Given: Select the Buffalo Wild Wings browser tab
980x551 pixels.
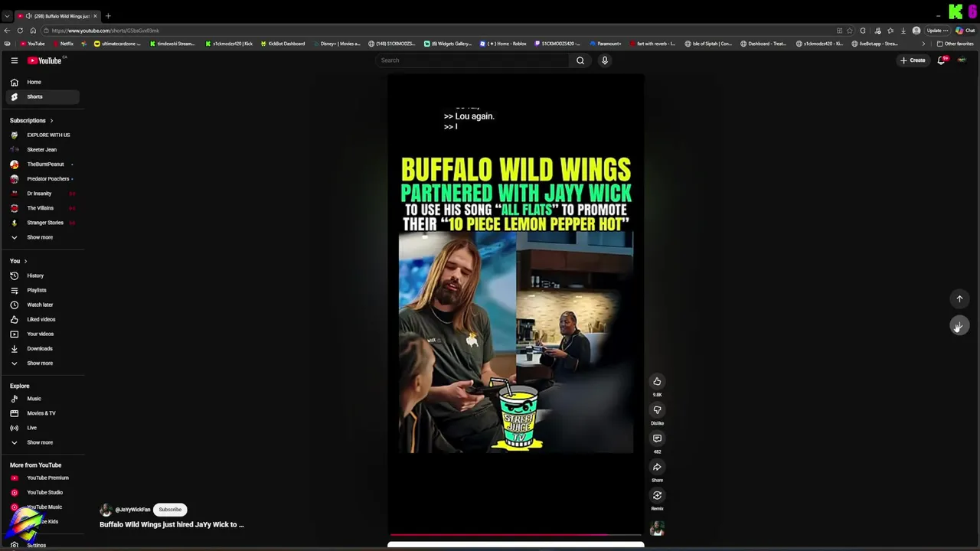Looking at the screenshot, I should click(x=57, y=15).
